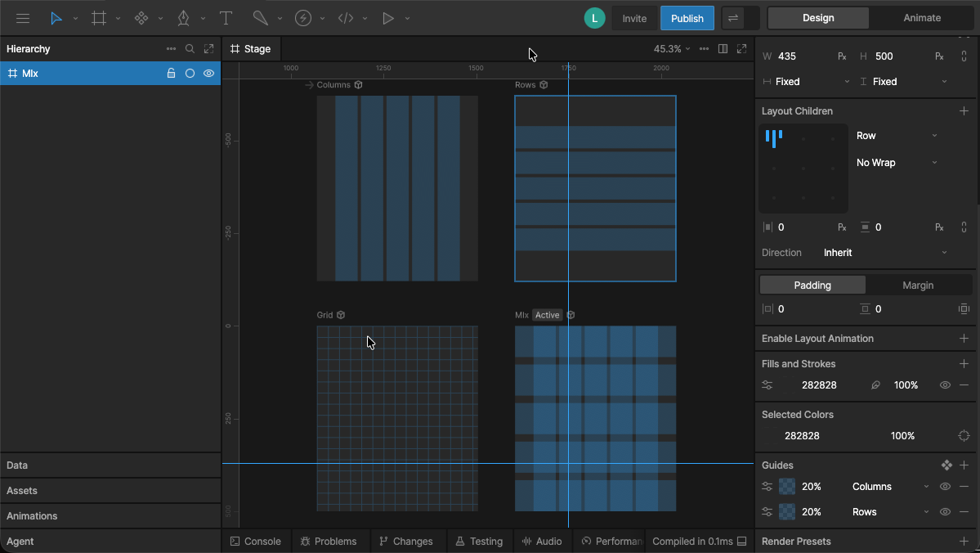
Task: Open the Console tab
Action: (x=256, y=542)
